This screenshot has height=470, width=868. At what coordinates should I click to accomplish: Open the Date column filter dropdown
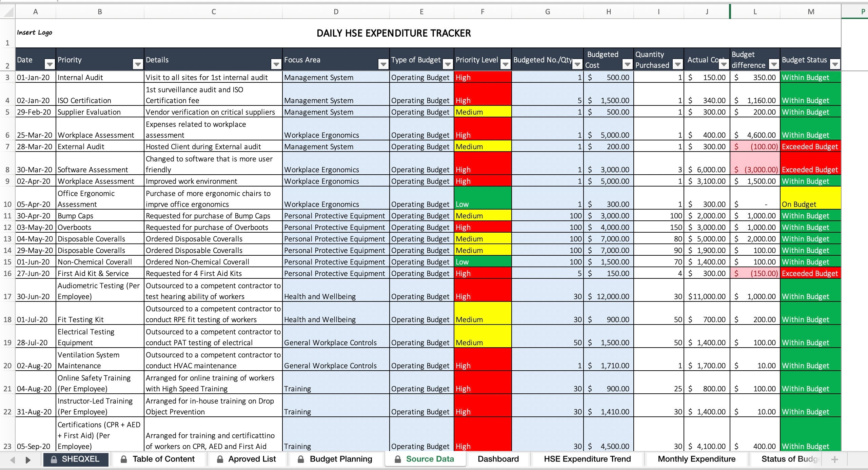50,64
